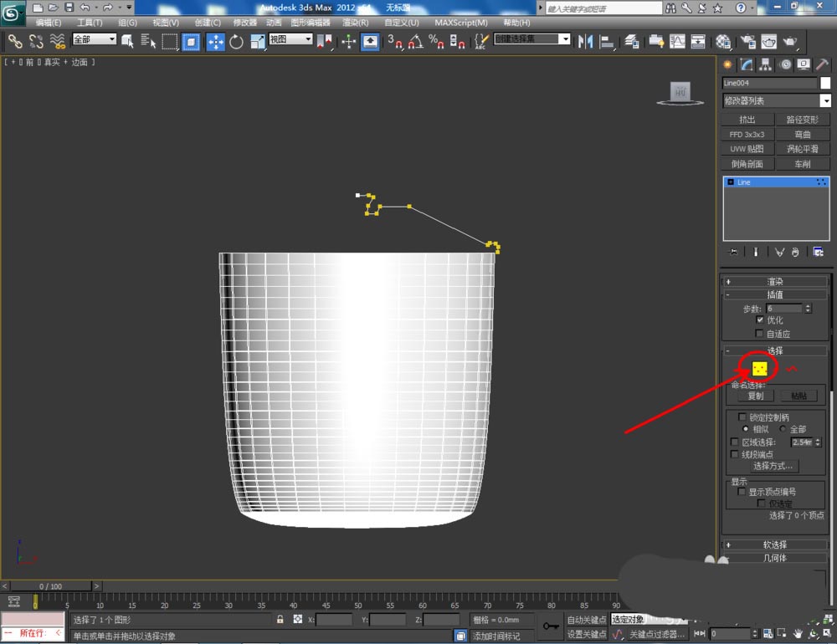Viewport: 837px width, 644px height.
Task: Select the 全部 (All) radio button
Action: (x=783, y=429)
